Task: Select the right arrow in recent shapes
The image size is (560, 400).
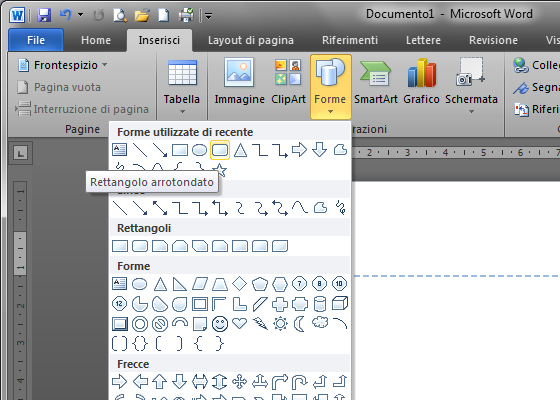Action: click(299, 150)
